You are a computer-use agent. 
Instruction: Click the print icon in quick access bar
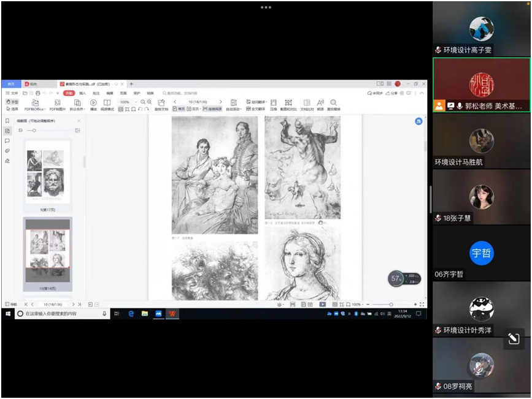pos(37,93)
